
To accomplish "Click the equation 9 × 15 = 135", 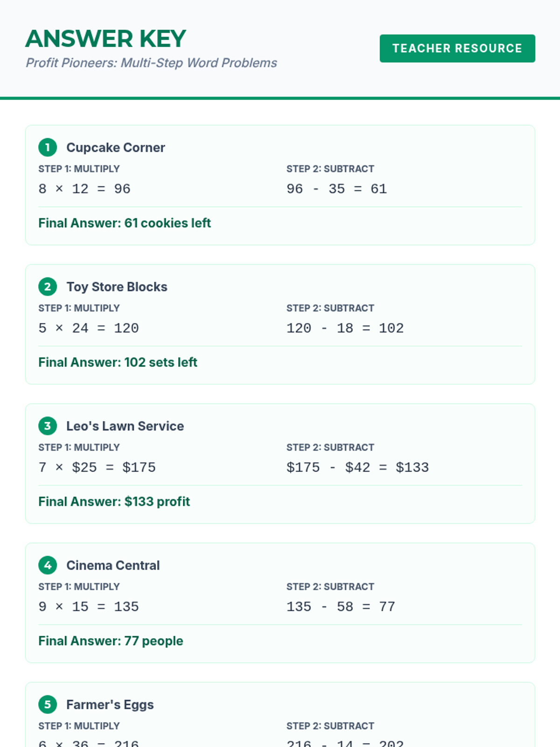I will click(x=89, y=606).
